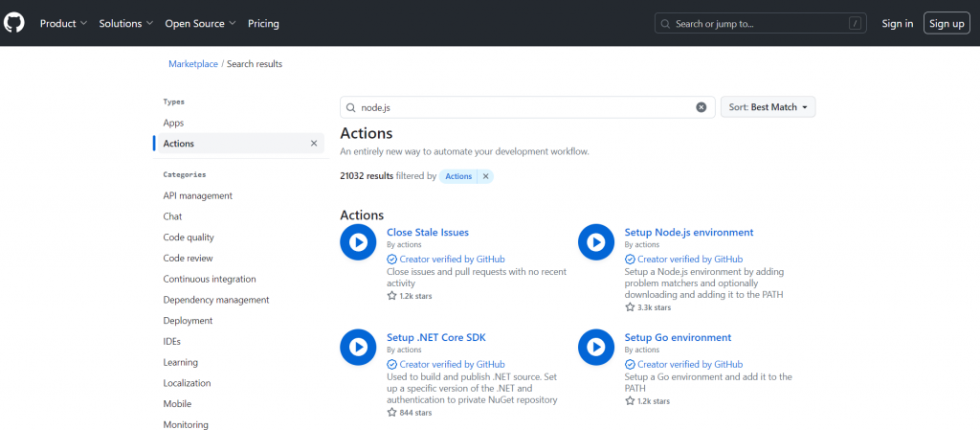
Task: Click the Search results breadcrumb text
Action: (x=255, y=64)
